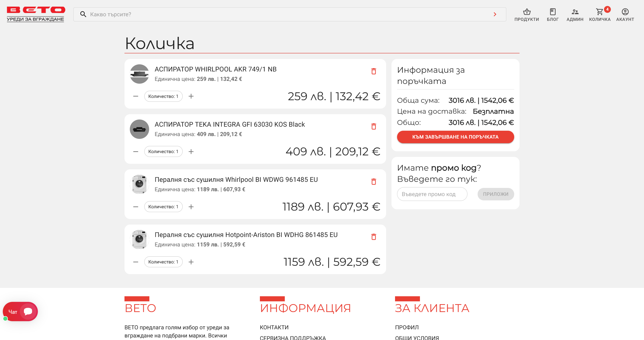
Task: Open TEKA INTEGRA GFI 63030 thumbnail
Action: 139,129
